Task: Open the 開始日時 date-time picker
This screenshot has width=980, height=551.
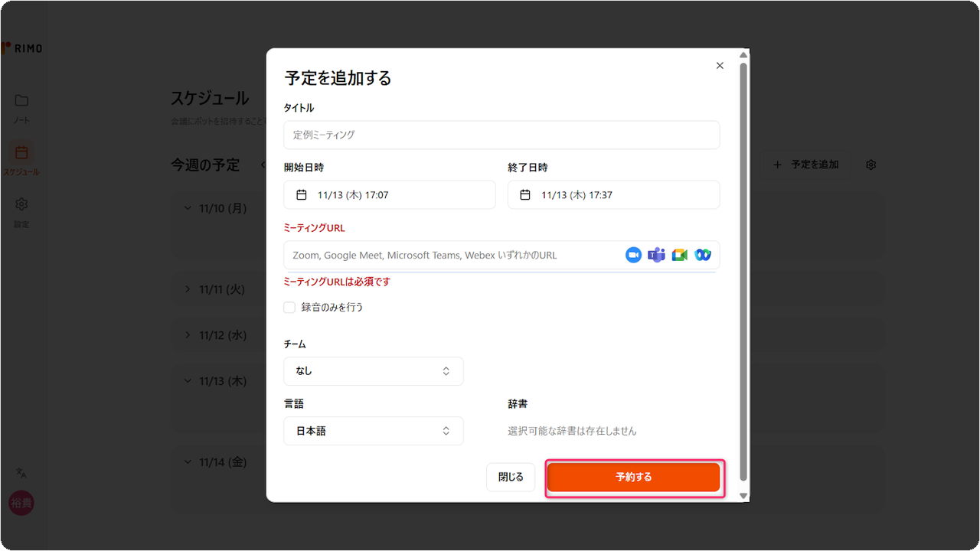Action: (x=390, y=195)
